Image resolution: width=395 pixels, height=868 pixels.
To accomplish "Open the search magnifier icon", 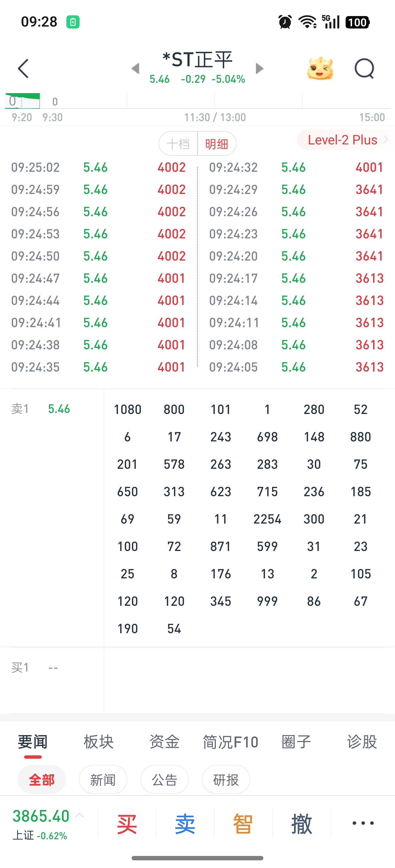I will [x=364, y=69].
